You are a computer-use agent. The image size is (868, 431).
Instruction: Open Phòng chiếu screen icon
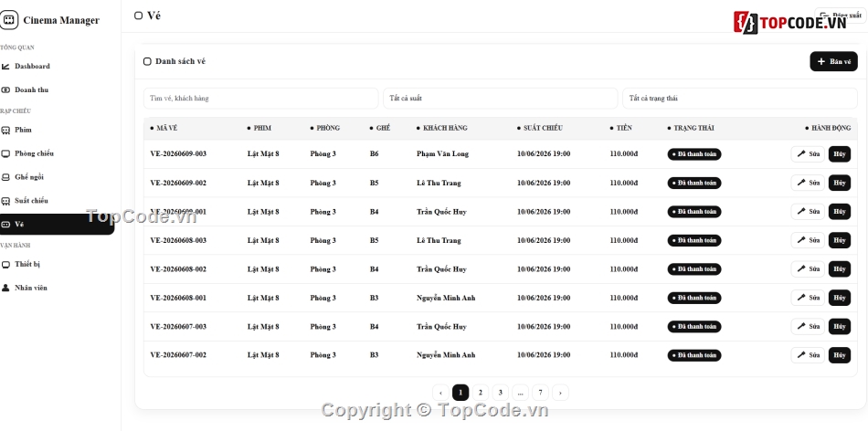[x=5, y=153]
